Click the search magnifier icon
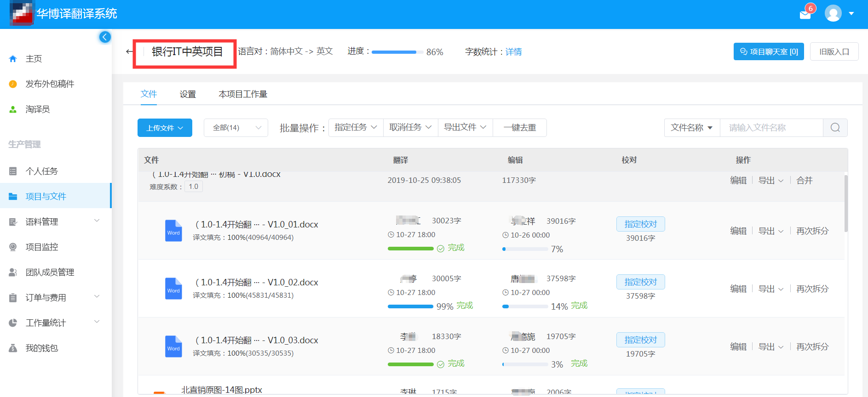 coord(835,128)
